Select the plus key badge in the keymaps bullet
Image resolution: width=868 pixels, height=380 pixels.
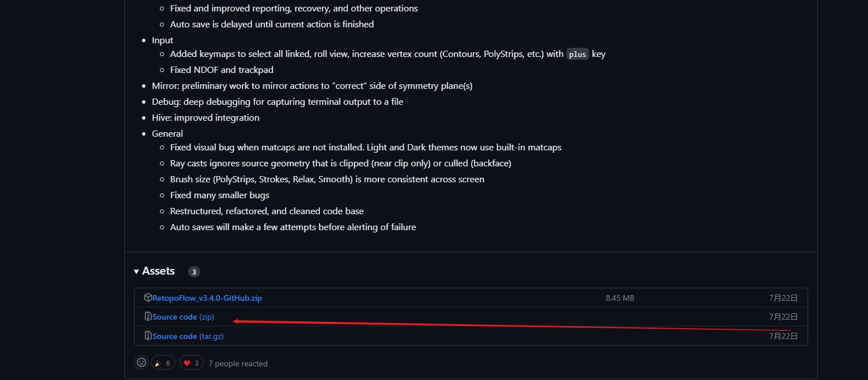pos(577,54)
